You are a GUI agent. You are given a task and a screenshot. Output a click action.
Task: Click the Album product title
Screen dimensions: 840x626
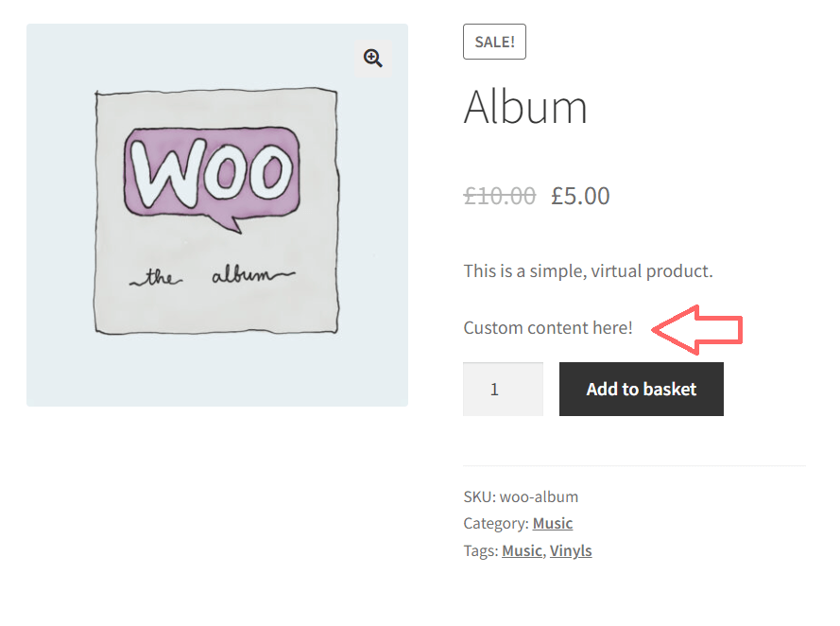pyautogui.click(x=525, y=107)
